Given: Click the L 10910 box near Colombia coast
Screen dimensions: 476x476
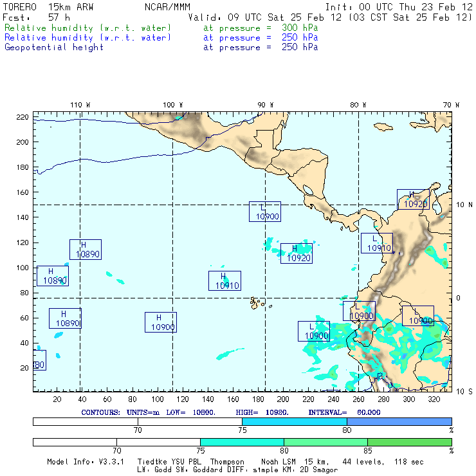Looking at the screenshot, I should (377, 243).
